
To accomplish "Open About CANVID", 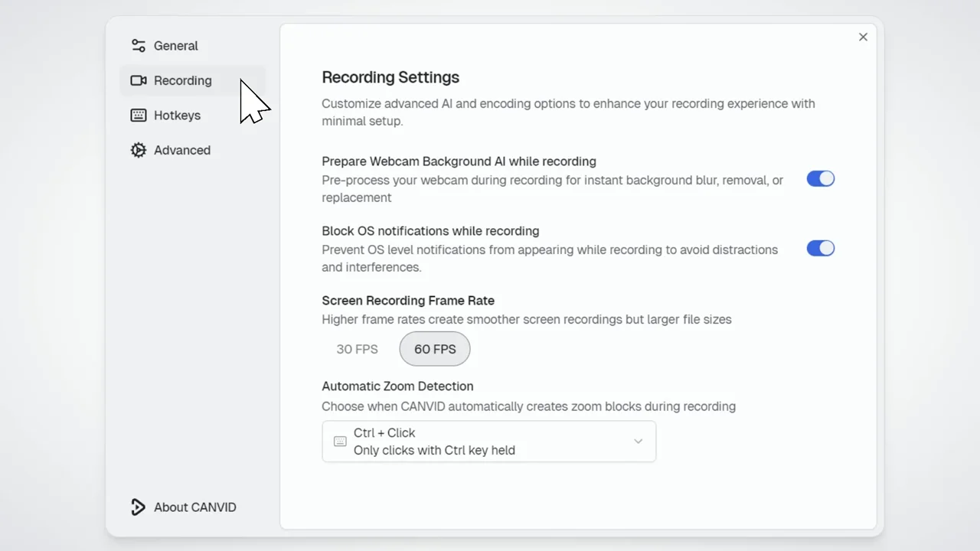I will [194, 507].
